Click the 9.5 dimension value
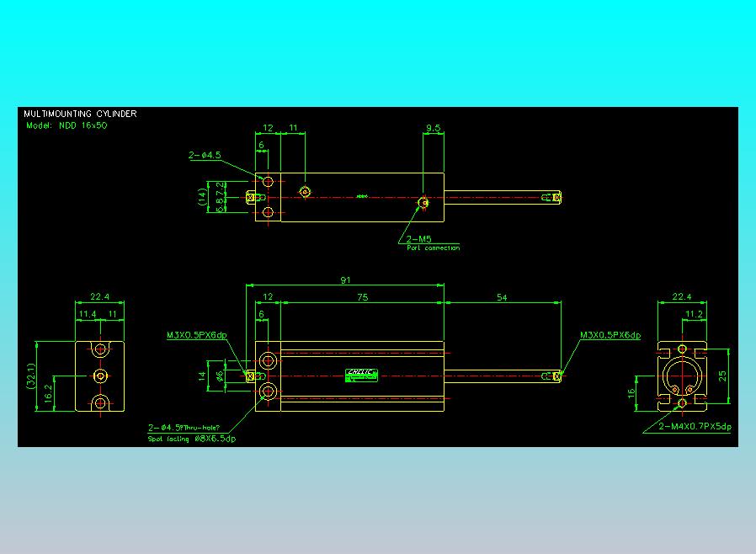756x554 pixels. (433, 128)
